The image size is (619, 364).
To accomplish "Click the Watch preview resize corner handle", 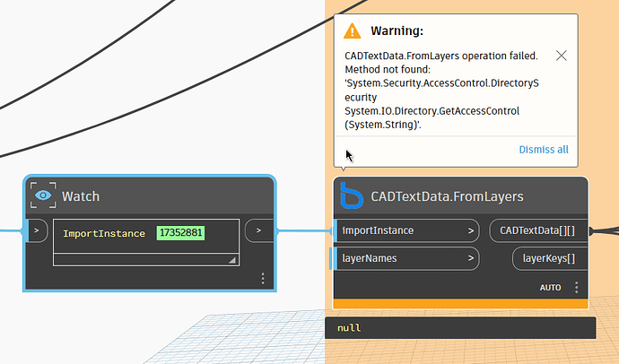I will click(232, 260).
